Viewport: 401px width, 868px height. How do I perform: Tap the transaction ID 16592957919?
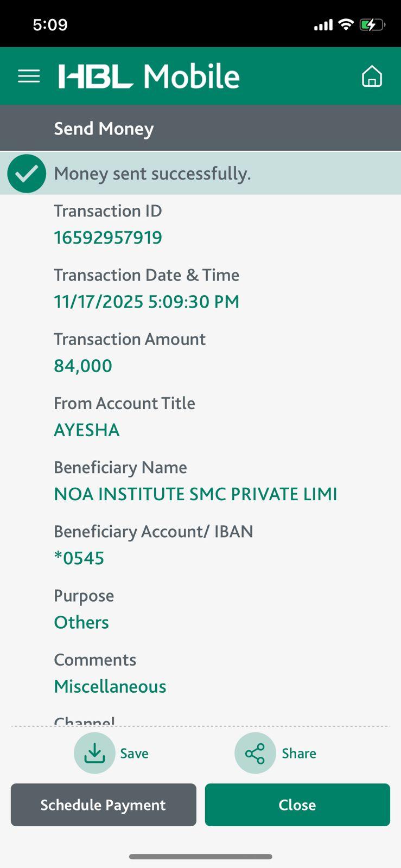click(x=108, y=238)
